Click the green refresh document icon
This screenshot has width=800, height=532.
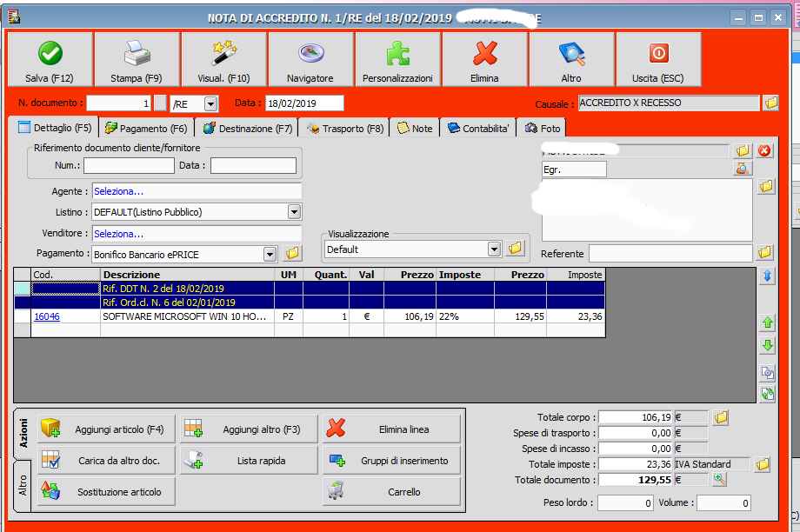coord(767,394)
